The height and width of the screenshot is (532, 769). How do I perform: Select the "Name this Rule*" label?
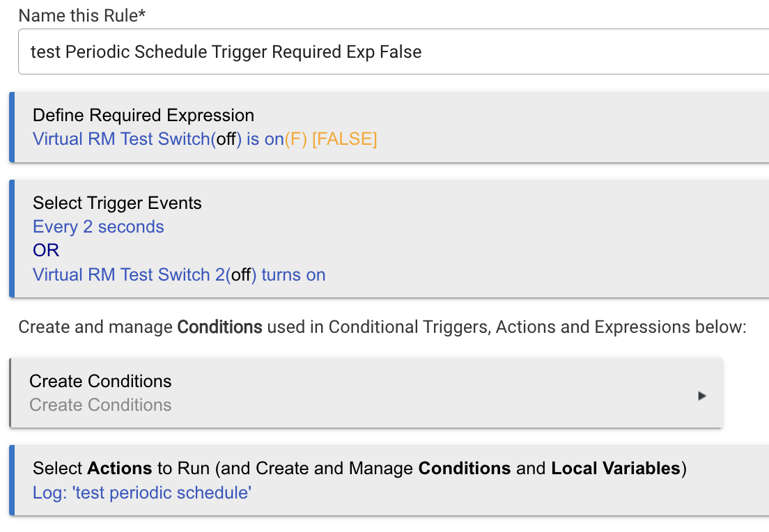click(x=82, y=15)
